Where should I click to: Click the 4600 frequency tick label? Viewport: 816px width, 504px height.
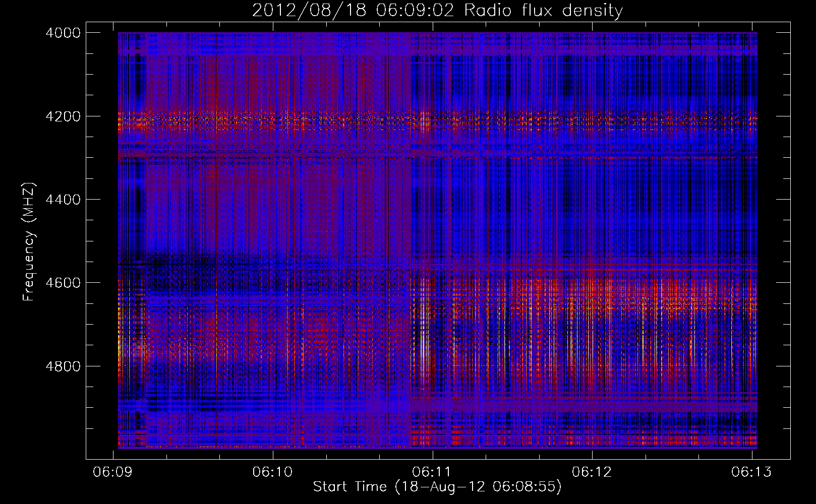(x=63, y=283)
